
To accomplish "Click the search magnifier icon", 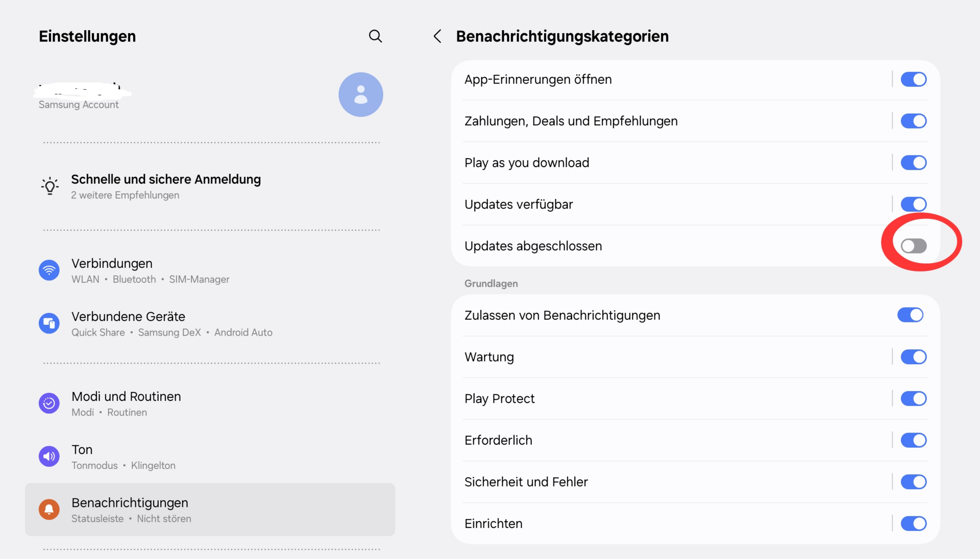I will [375, 36].
